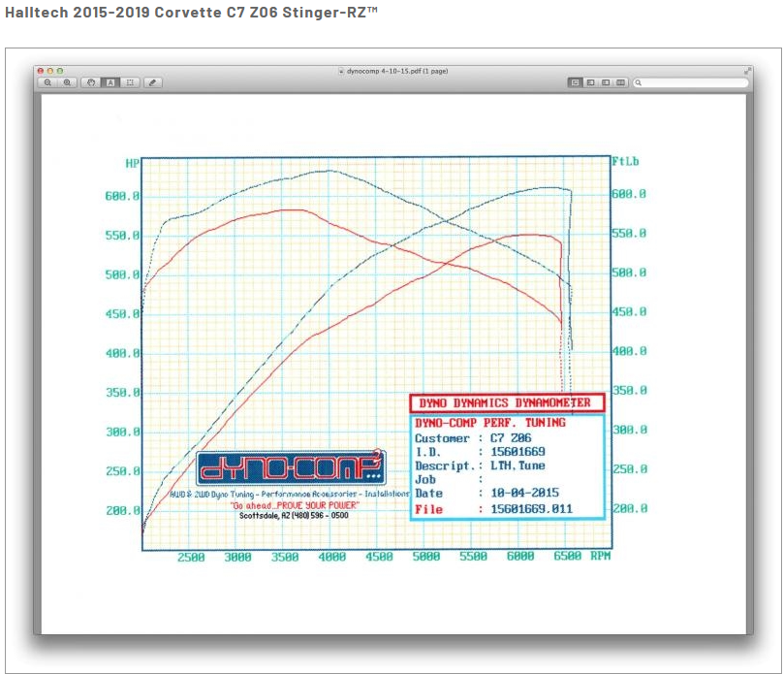
Task: Click the Date value 10-04-2015
Action: [524, 493]
